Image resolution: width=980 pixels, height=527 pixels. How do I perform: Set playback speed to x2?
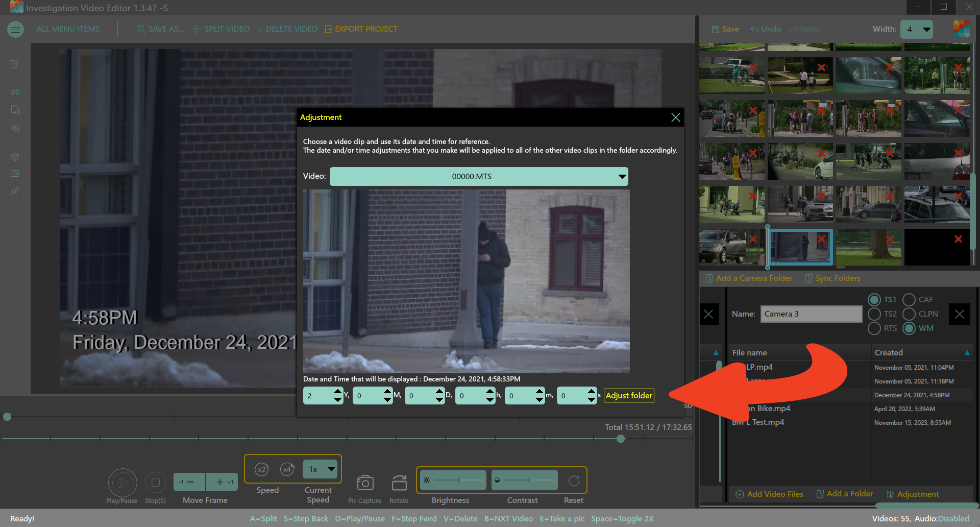tap(262, 469)
